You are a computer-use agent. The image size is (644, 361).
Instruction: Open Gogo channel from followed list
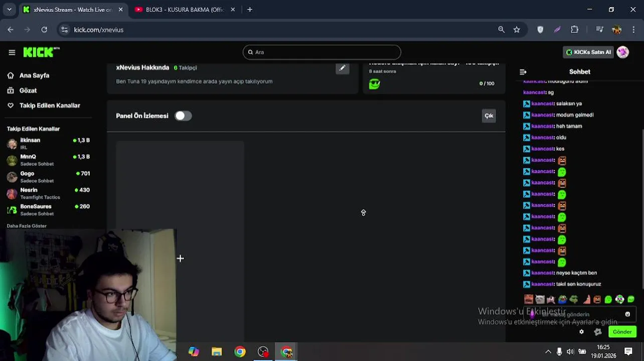48,176
